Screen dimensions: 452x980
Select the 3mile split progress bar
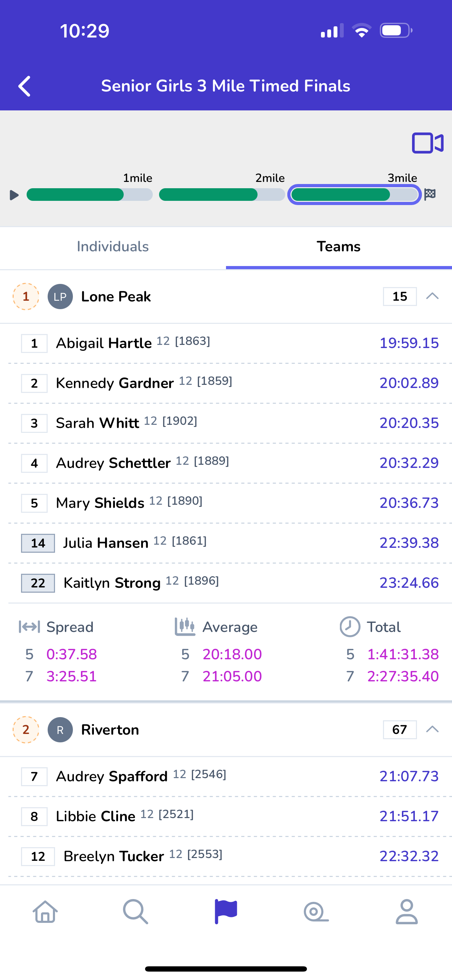[354, 195]
